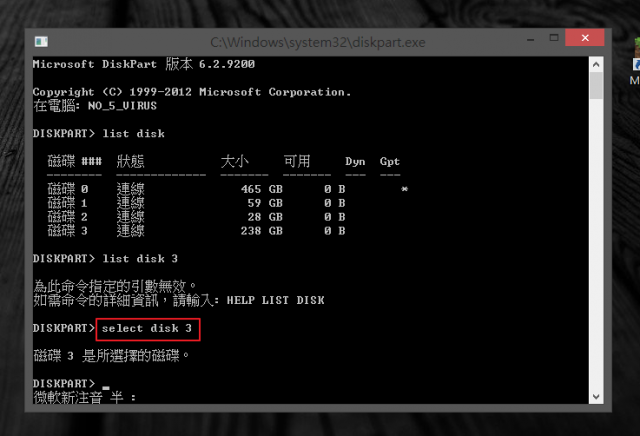Viewport: 640px width, 436px height.
Task: Click the '28 GB' size value
Action: click(x=265, y=217)
